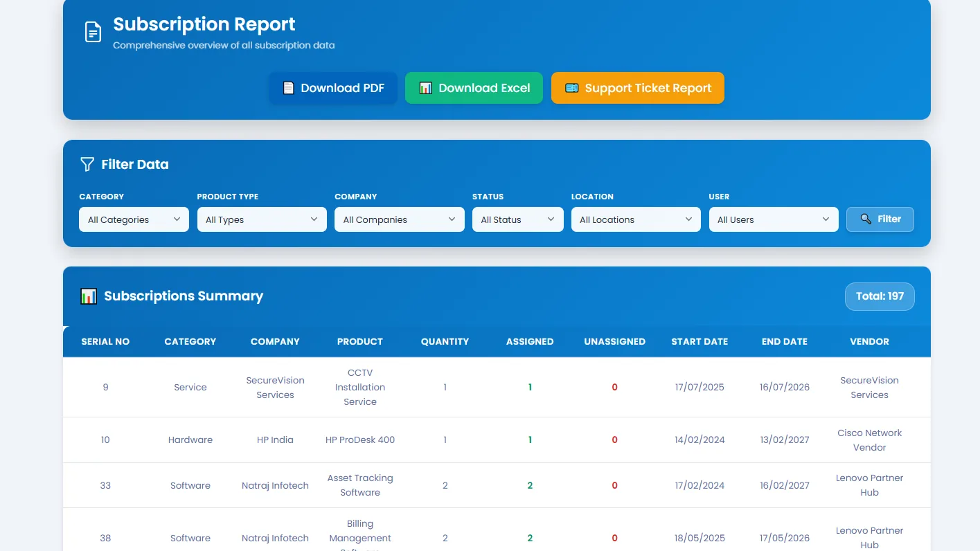Select serial number 38 cell
Image resolution: width=980 pixels, height=551 pixels.
(105, 538)
